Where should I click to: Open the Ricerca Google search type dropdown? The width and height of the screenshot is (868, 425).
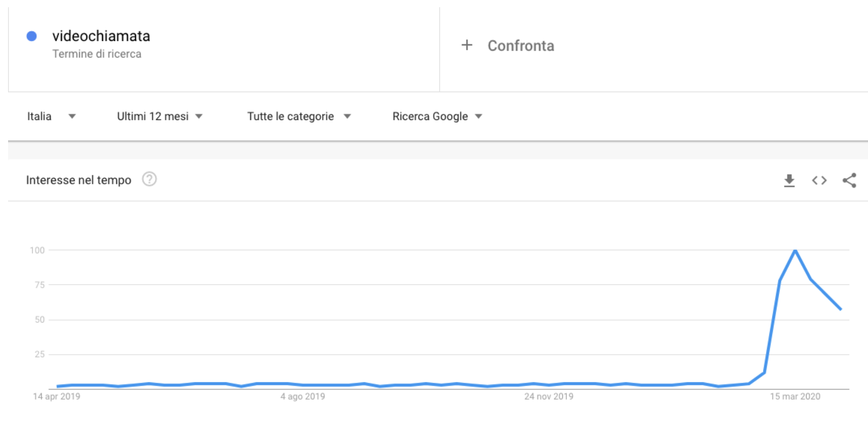point(437,116)
